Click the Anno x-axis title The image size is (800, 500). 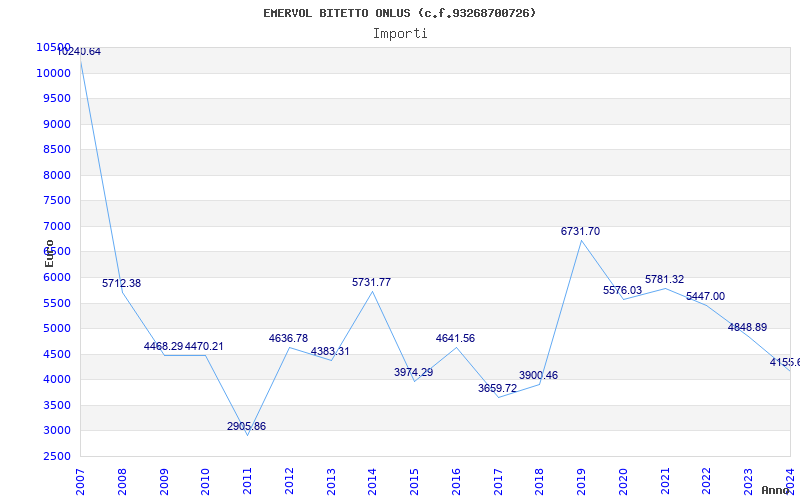[x=776, y=490]
